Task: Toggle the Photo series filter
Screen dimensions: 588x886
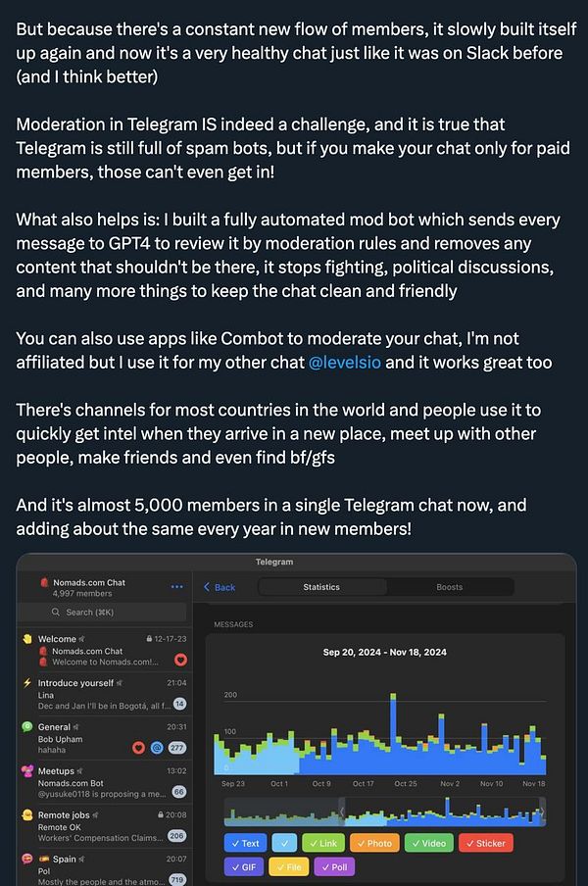Action: (x=374, y=843)
